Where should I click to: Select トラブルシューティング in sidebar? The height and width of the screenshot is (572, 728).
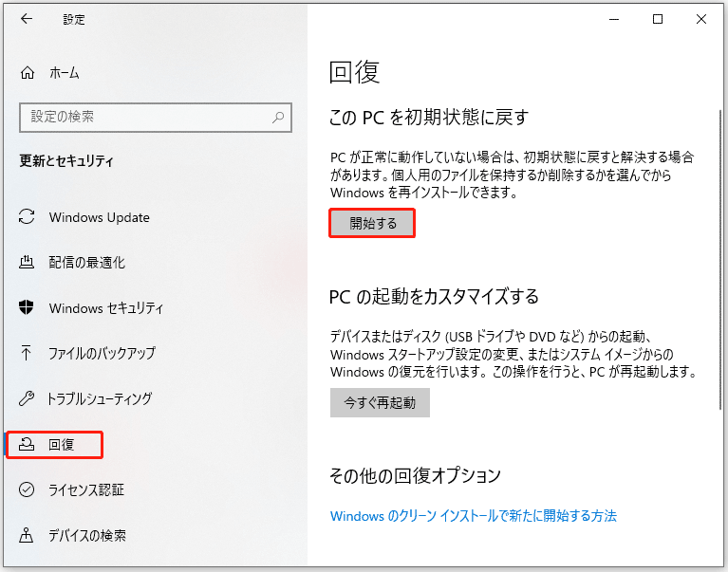pyautogui.click(x=100, y=398)
